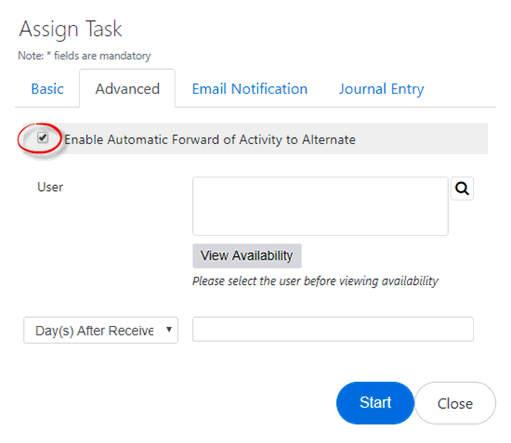The height and width of the screenshot is (443, 511).
Task: Go to the Journal Entry tab
Action: [x=381, y=89]
